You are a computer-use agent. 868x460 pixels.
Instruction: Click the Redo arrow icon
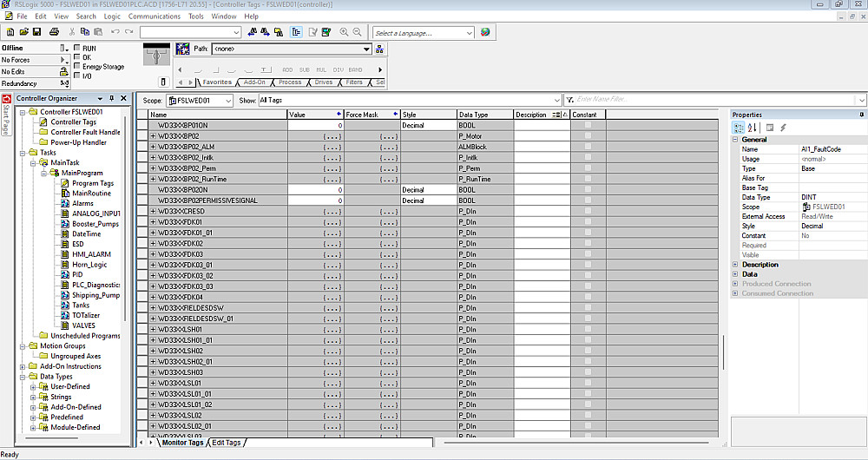coord(128,32)
